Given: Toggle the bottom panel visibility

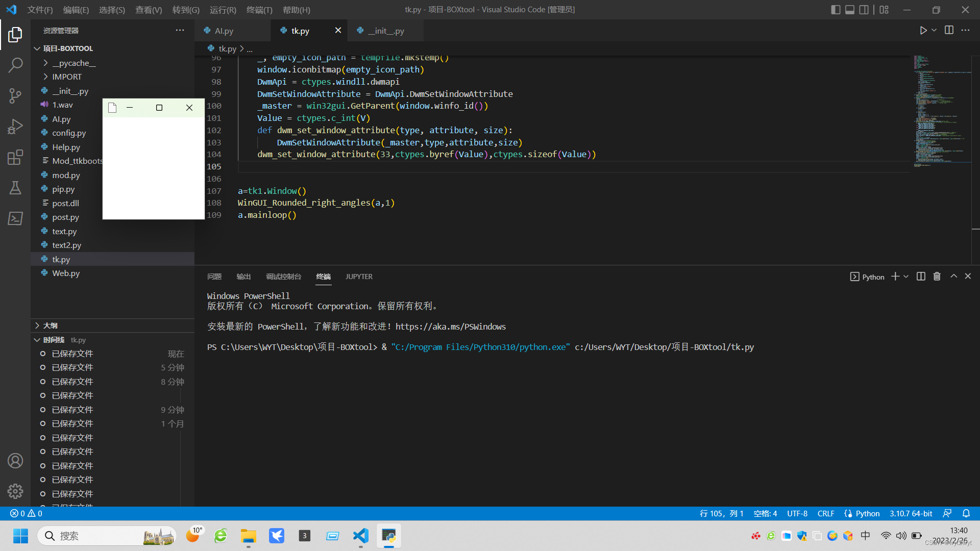Looking at the screenshot, I should point(850,10).
